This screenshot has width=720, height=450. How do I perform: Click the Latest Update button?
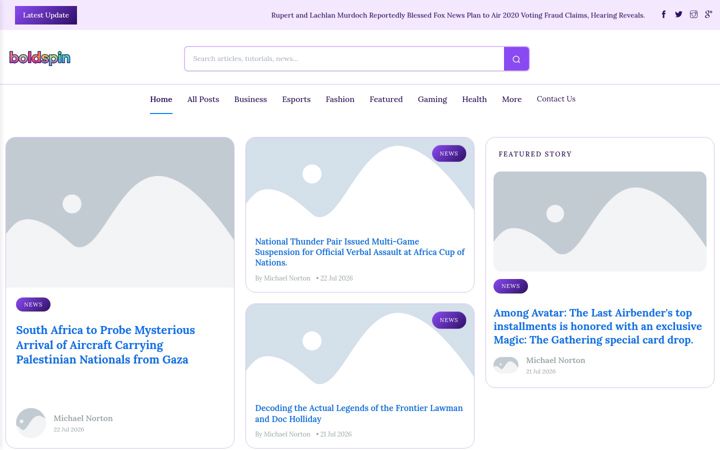46,15
